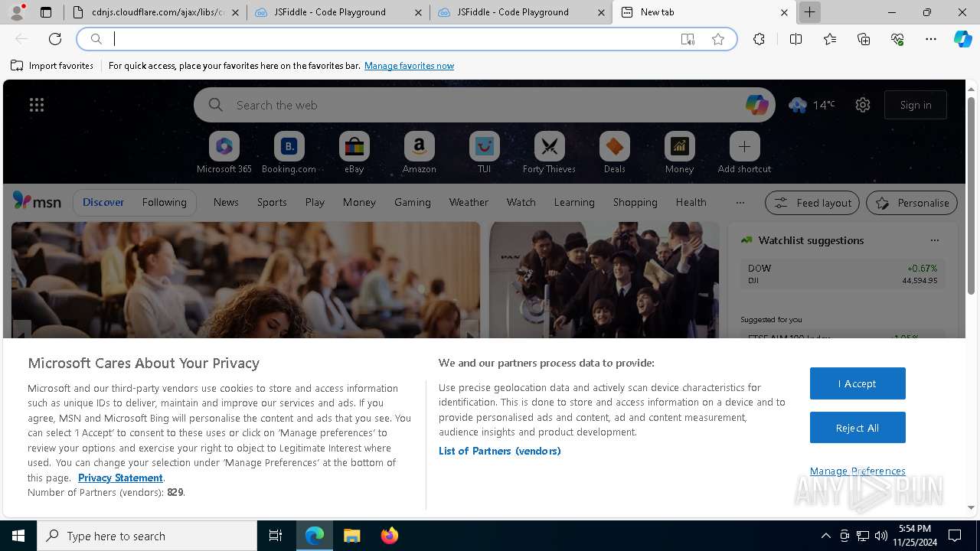
Task: Open Watchlist suggestions more options
Action: pos(934,240)
